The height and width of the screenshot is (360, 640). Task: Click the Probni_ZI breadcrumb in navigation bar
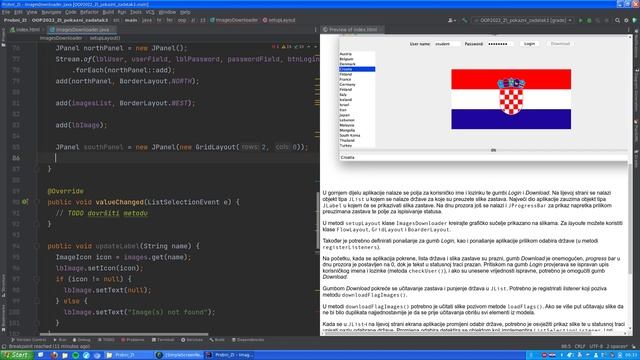click(15, 20)
